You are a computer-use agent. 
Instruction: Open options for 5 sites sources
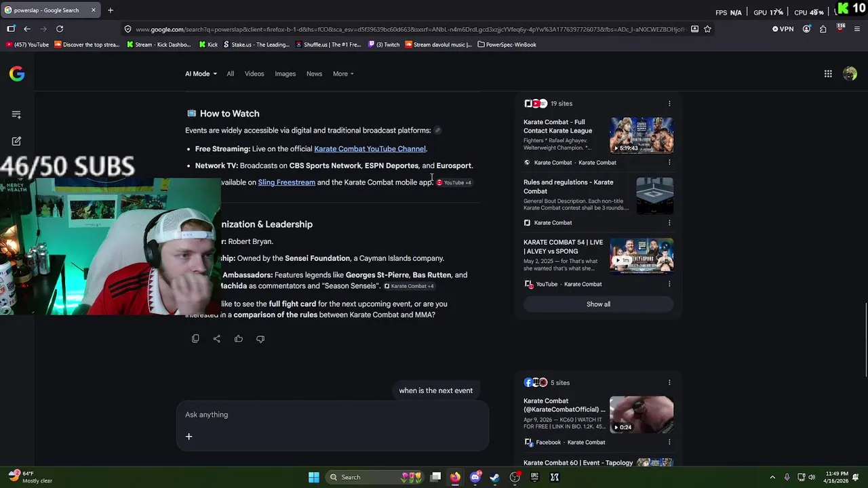coord(669,383)
